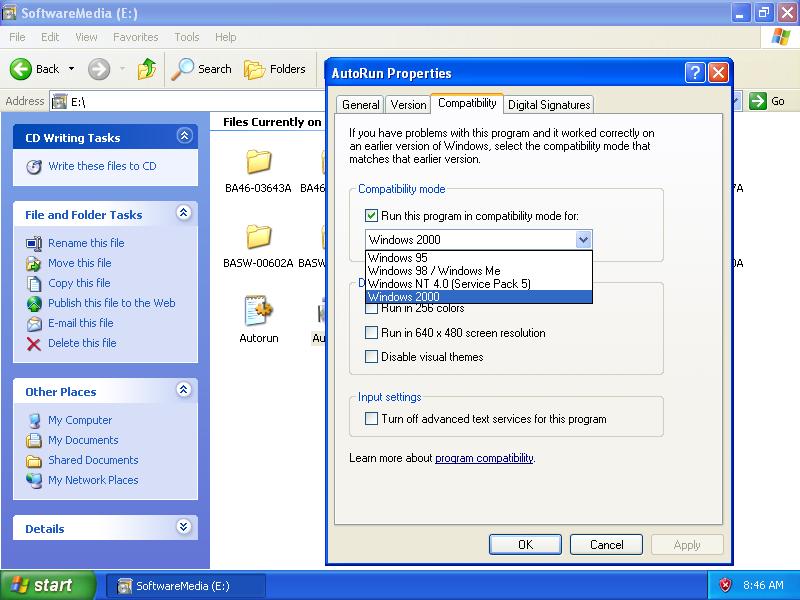Switch to the Version tab
The height and width of the screenshot is (600, 800).
click(x=408, y=105)
